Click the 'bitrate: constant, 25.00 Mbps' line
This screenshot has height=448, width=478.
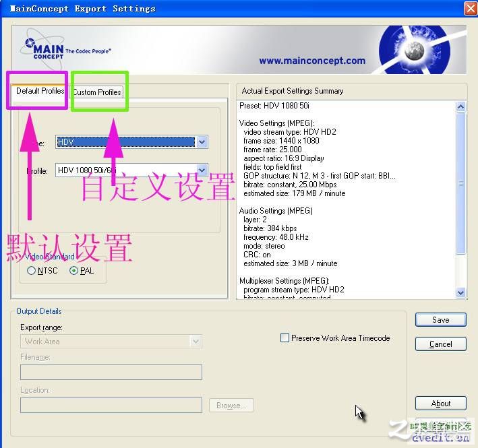pyautogui.click(x=290, y=185)
